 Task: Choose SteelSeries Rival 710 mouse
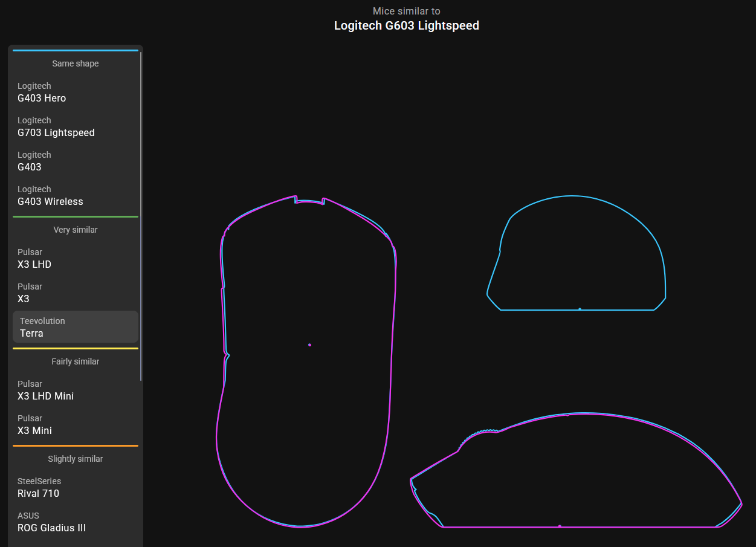click(x=76, y=488)
